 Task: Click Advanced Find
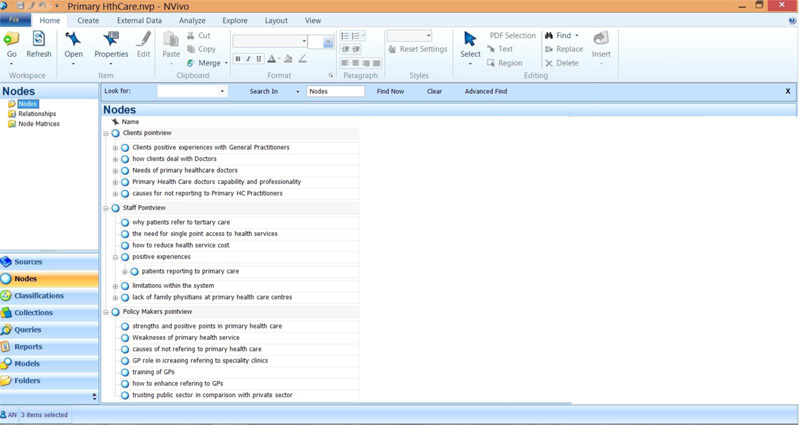click(x=485, y=91)
